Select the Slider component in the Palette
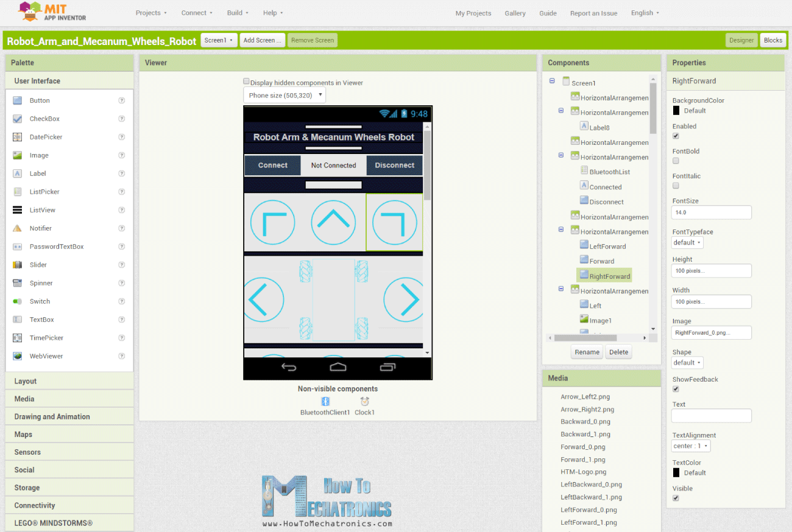This screenshot has height=532, width=792. coord(39,264)
